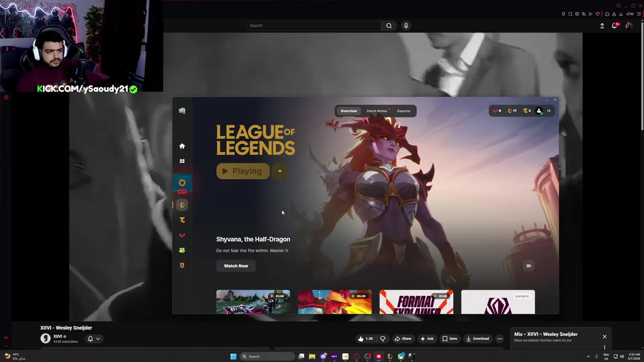Open Valorant friends count showing 6
The height and width of the screenshot is (362, 644).
497,111
